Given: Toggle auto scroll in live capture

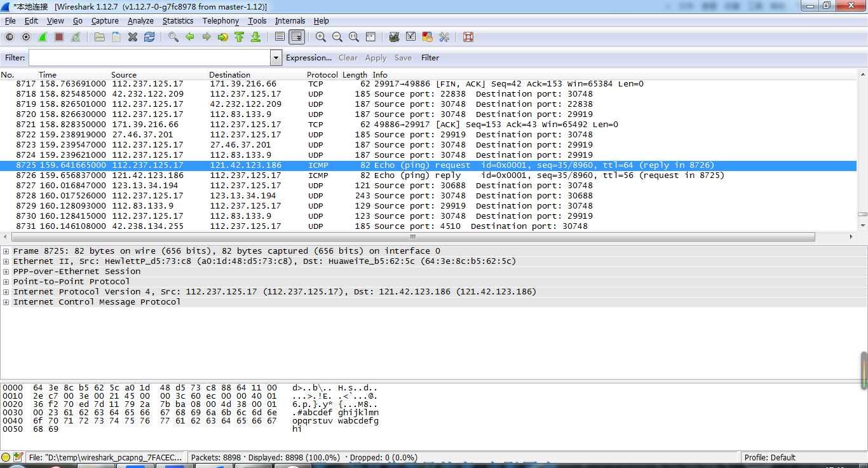Looking at the screenshot, I should 296,37.
